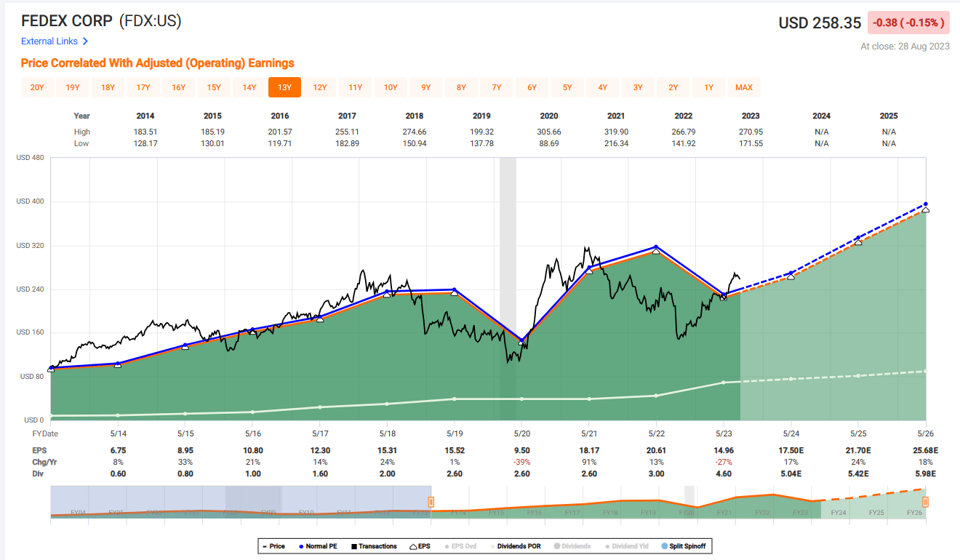
Task: Select the 5Y button
Action: click(567, 87)
